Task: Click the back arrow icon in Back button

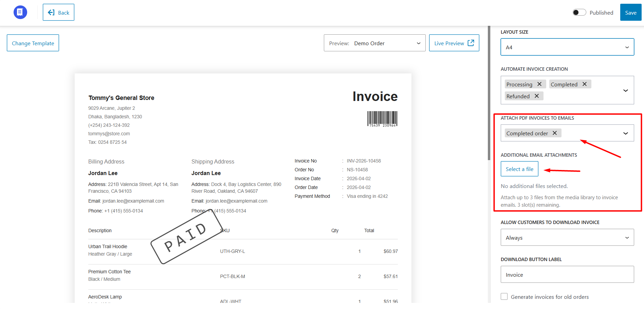Action: tap(51, 12)
